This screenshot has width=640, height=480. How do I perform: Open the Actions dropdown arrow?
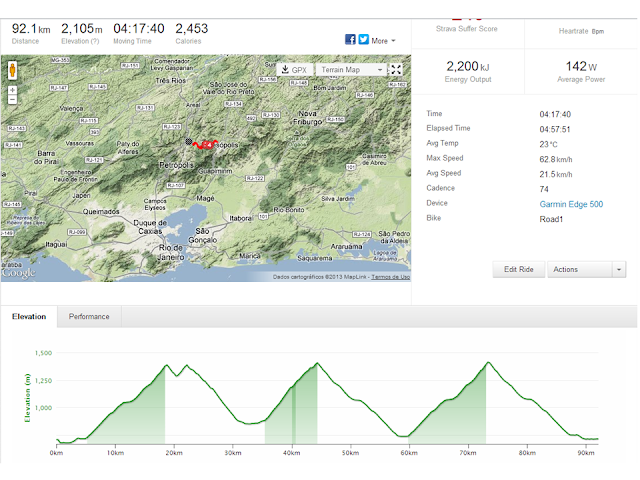[x=619, y=269]
